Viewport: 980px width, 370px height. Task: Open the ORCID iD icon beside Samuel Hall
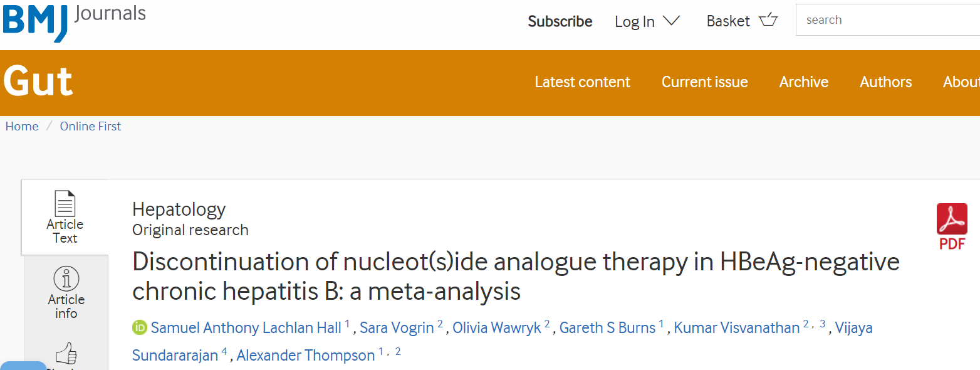pyautogui.click(x=139, y=327)
